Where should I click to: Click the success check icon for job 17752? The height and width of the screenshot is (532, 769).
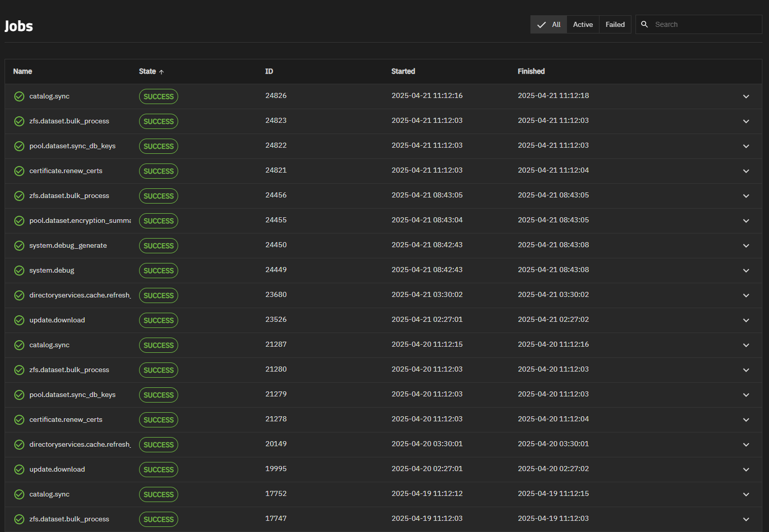click(19, 494)
